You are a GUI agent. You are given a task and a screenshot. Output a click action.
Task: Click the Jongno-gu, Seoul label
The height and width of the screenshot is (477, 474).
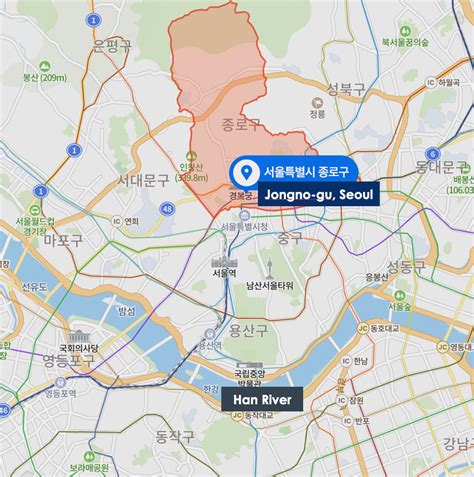pyautogui.click(x=319, y=194)
